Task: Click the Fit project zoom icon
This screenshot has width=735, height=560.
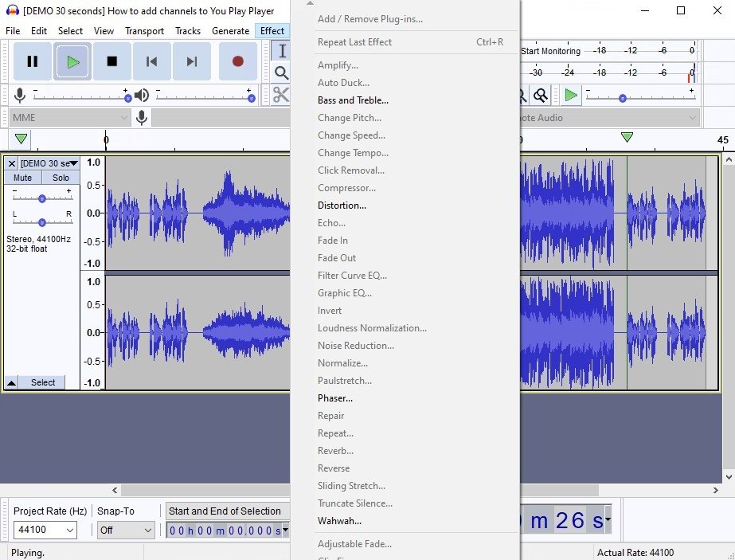Action: point(541,96)
